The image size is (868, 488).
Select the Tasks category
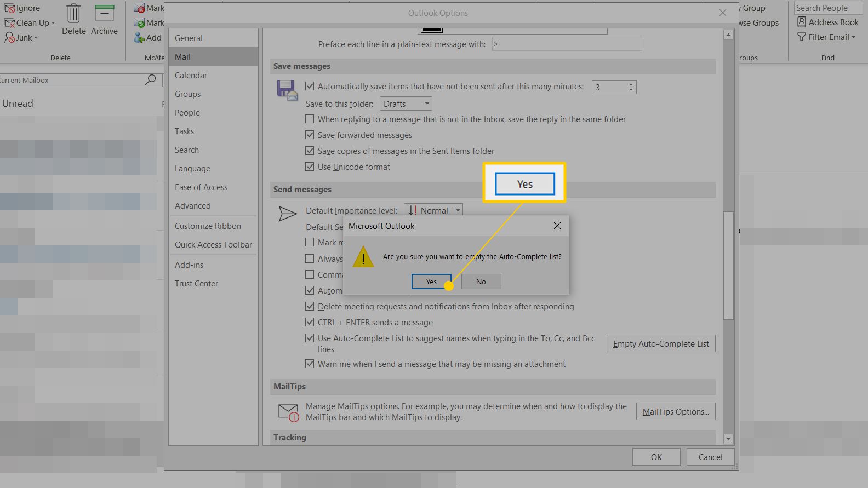(213, 131)
